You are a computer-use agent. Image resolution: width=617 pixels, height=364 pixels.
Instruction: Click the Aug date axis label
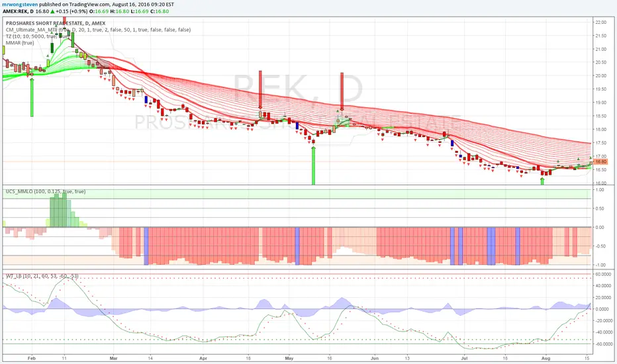click(546, 359)
